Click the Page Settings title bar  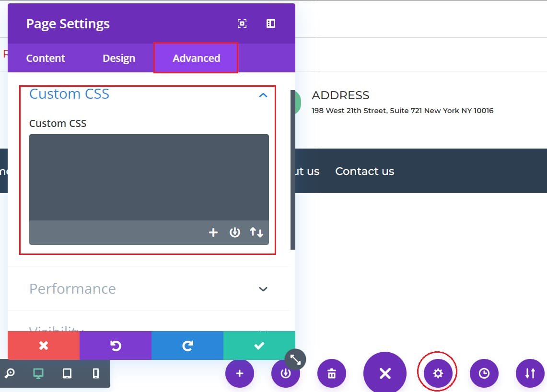tap(151, 23)
